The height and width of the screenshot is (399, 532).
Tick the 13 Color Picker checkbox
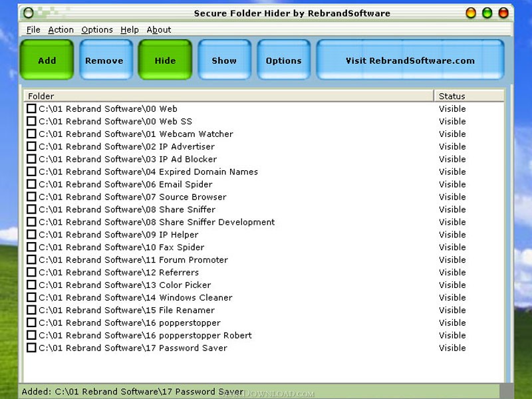pos(31,285)
